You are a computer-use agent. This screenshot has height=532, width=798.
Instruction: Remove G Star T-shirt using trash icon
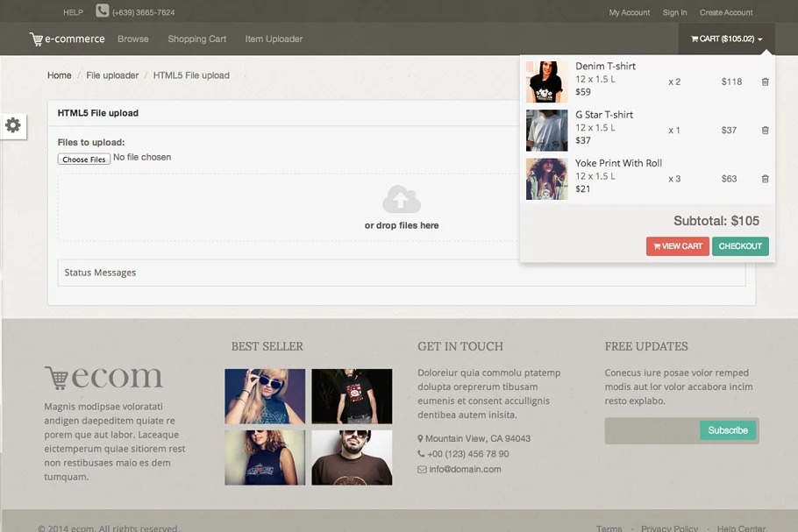coord(765,131)
